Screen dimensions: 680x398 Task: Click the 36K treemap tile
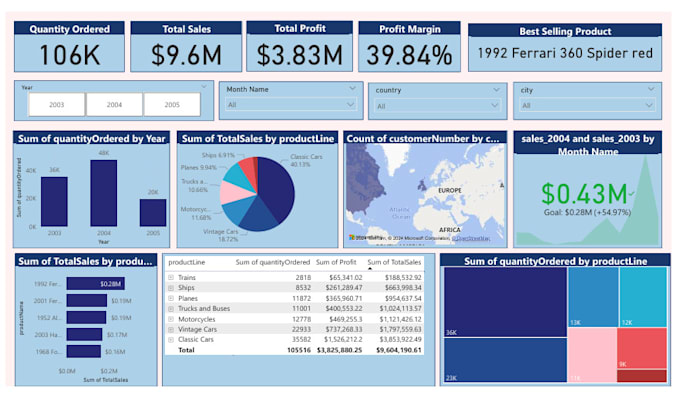[505, 302]
